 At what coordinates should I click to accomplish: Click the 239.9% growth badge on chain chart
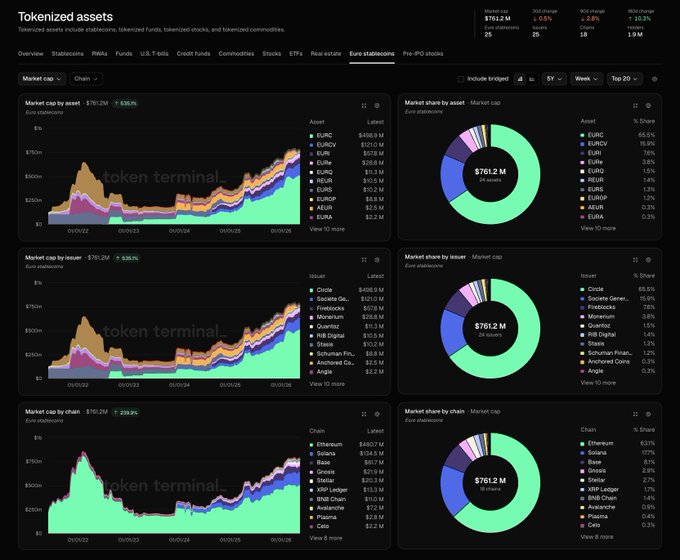(x=126, y=412)
